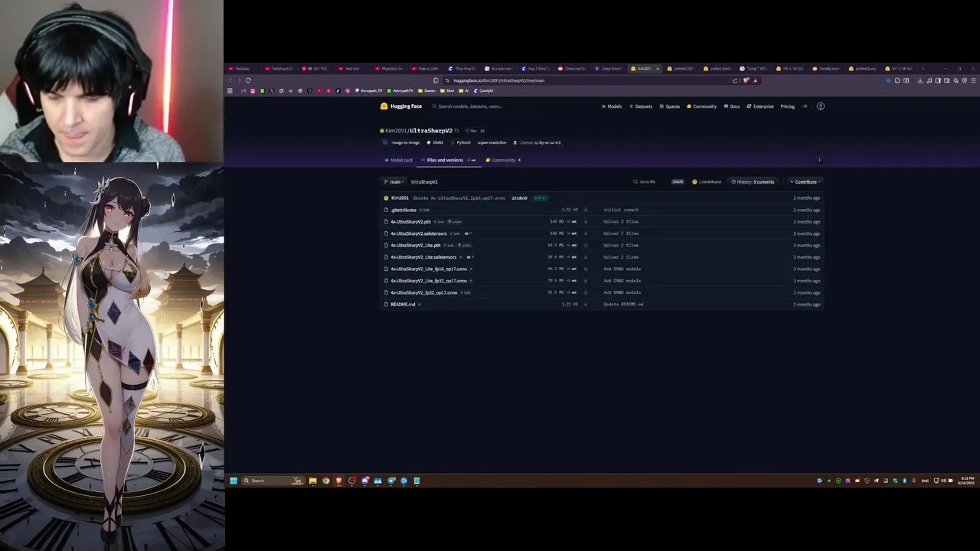Image resolution: width=980 pixels, height=551 pixels.
Task: Download .gitattributes via its download icon
Action: (x=586, y=210)
